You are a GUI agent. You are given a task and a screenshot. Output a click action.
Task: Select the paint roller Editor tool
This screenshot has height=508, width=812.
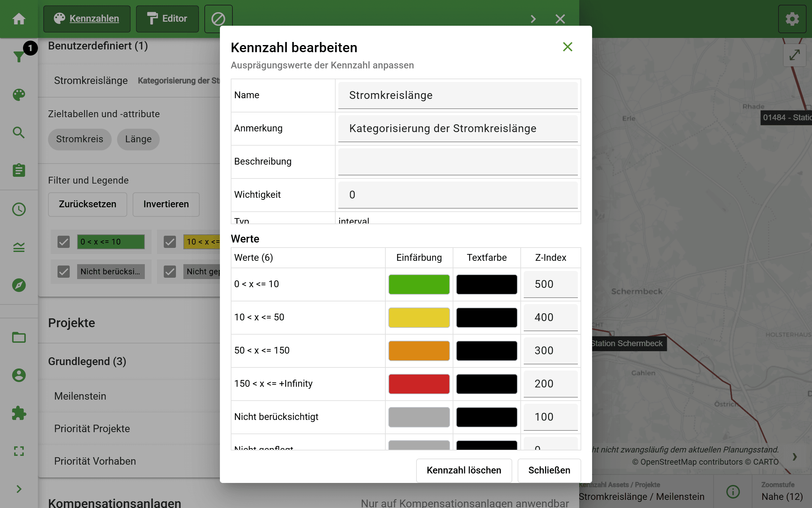(x=167, y=19)
